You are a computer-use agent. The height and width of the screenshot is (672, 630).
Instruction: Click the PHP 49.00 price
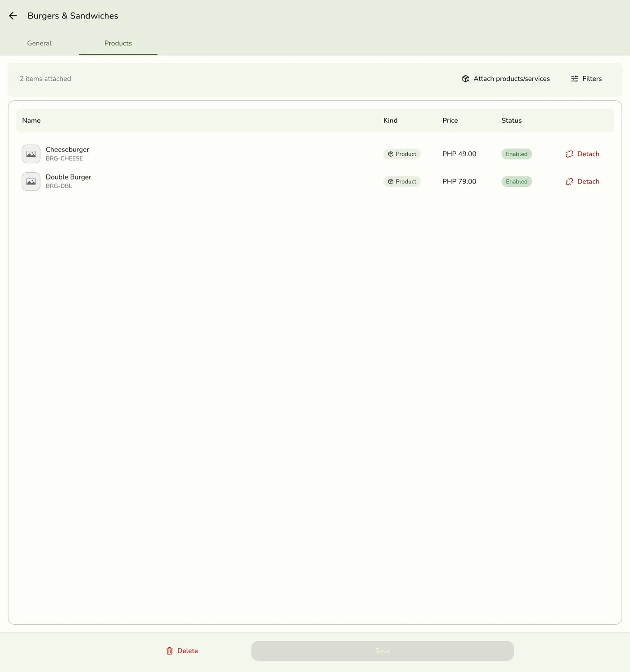coord(459,154)
